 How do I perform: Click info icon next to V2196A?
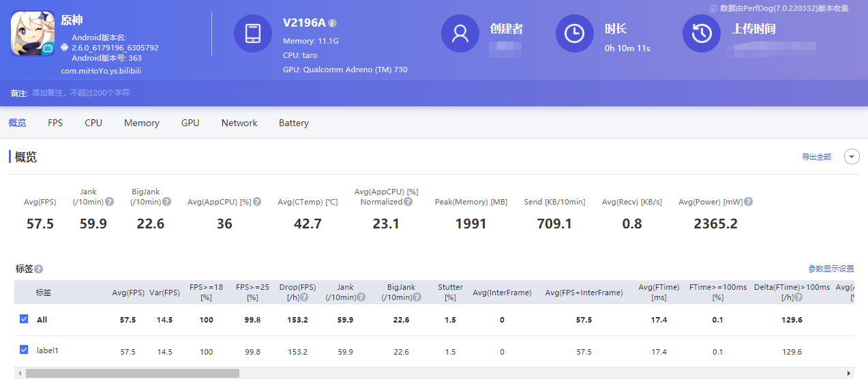[x=333, y=23]
